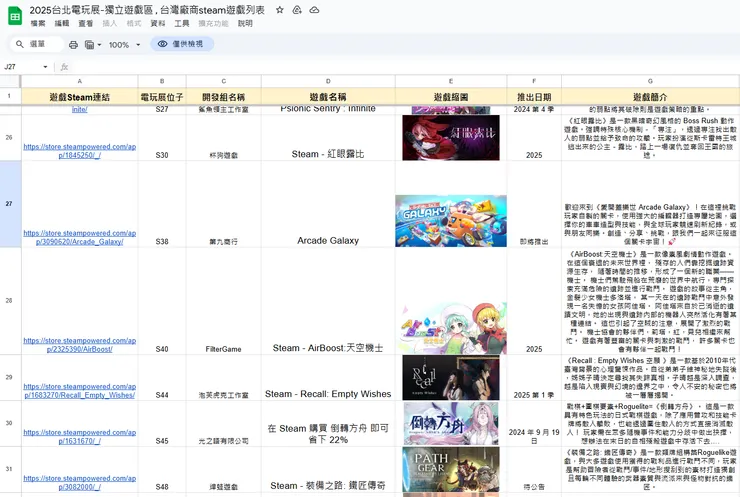This screenshot has width=740, height=497.
Task: Select column A header
Action: [x=80, y=81]
